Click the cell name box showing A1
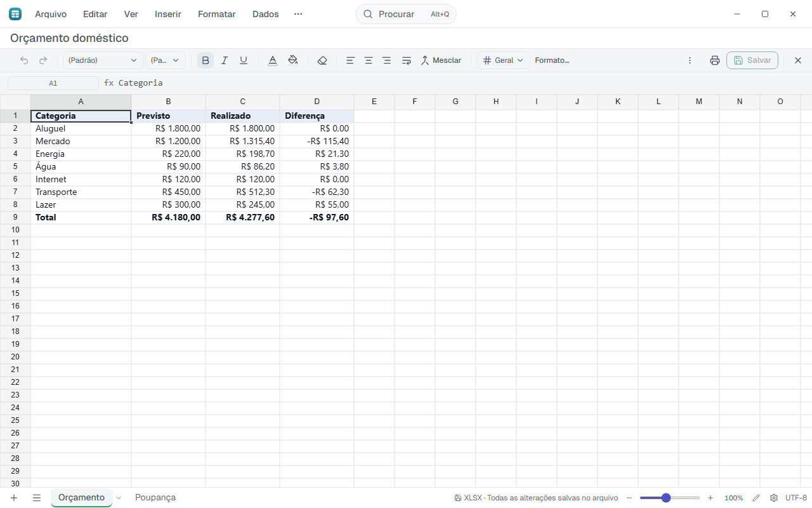 coord(53,83)
